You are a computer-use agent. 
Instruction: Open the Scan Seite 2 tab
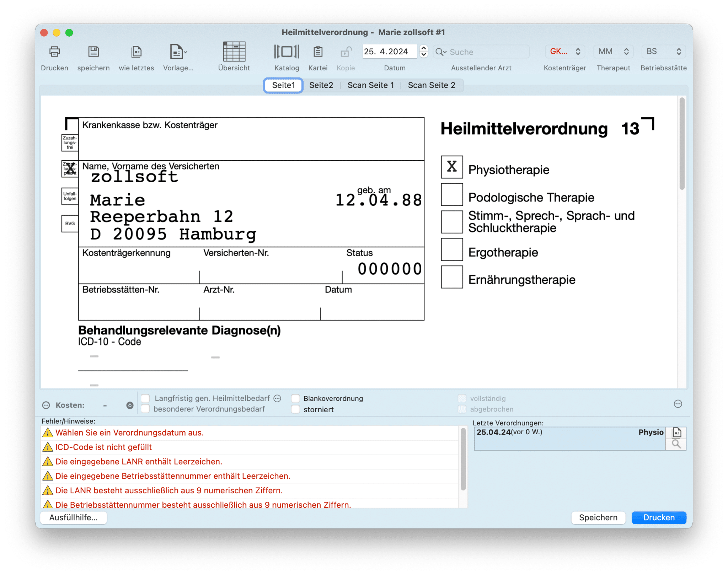tap(431, 85)
